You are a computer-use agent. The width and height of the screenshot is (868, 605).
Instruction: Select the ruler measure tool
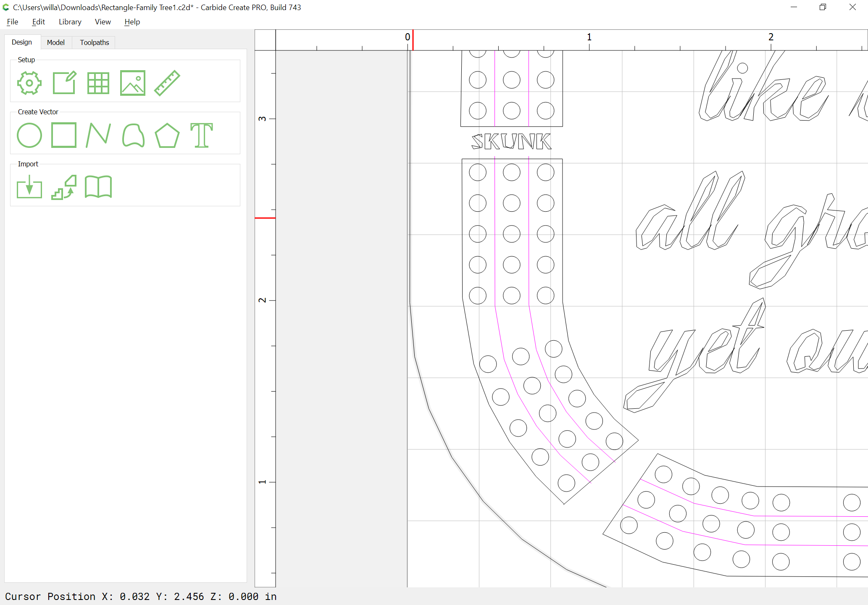pos(167,83)
